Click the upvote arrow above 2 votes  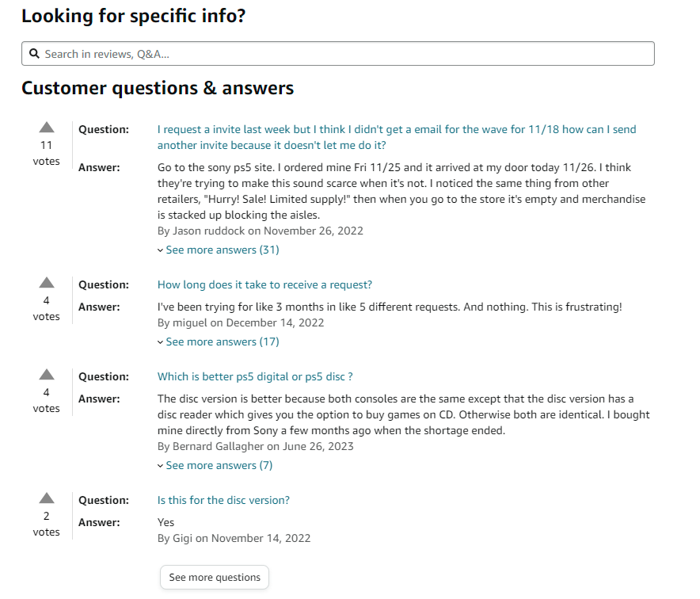(46, 496)
